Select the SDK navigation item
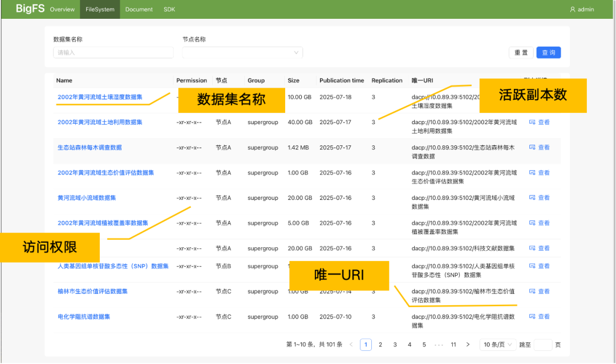The image size is (616, 364). pyautogui.click(x=169, y=10)
